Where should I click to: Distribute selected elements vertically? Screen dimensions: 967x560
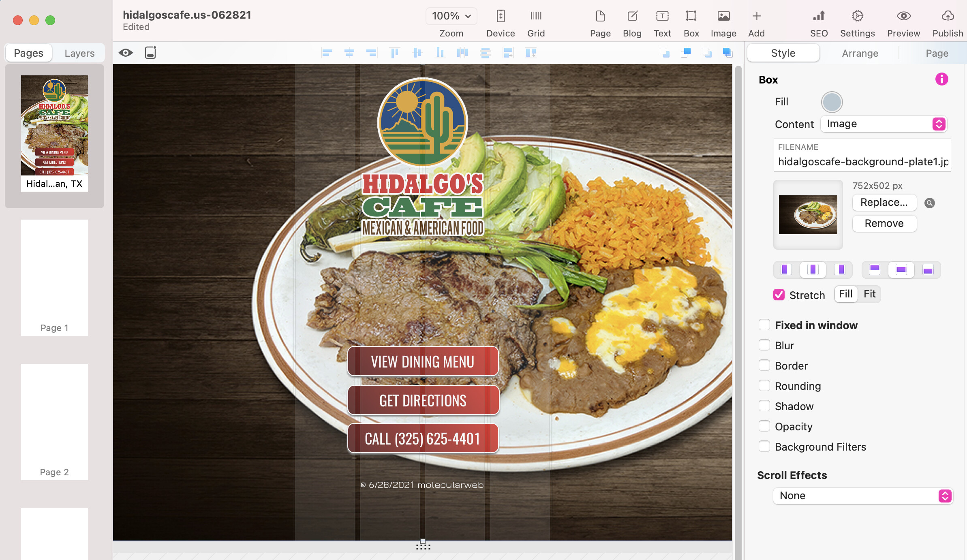pyautogui.click(x=485, y=53)
